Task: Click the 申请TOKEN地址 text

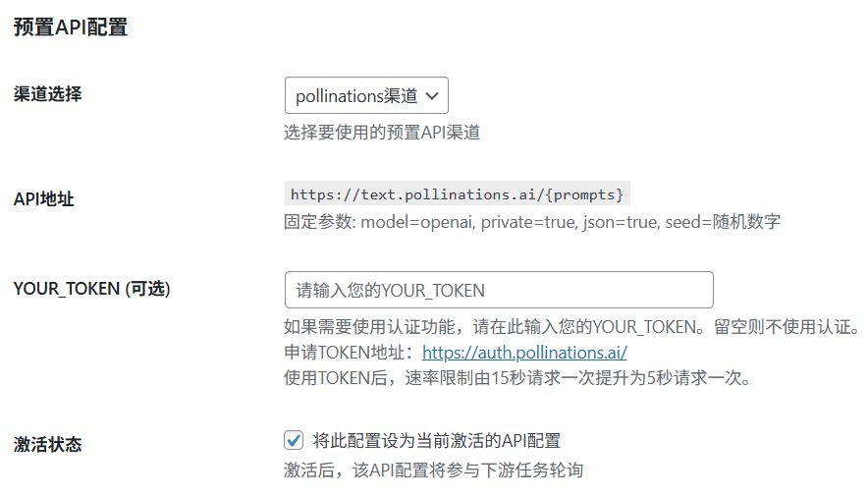Action: click(349, 353)
